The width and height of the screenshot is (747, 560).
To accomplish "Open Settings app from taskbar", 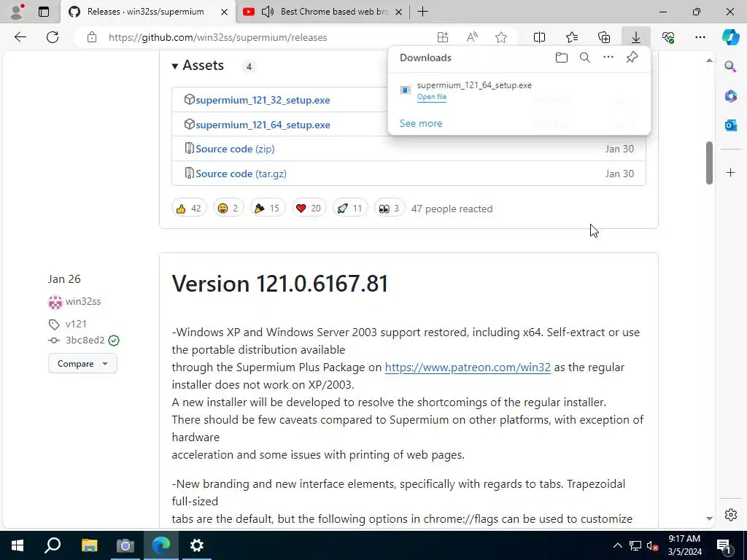I will 197,545.
